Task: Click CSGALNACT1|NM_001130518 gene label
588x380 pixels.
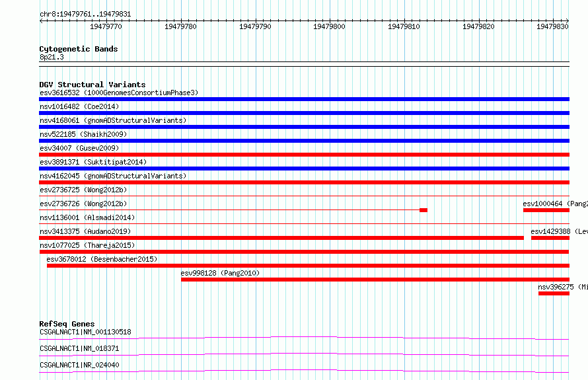Action: click(x=85, y=332)
